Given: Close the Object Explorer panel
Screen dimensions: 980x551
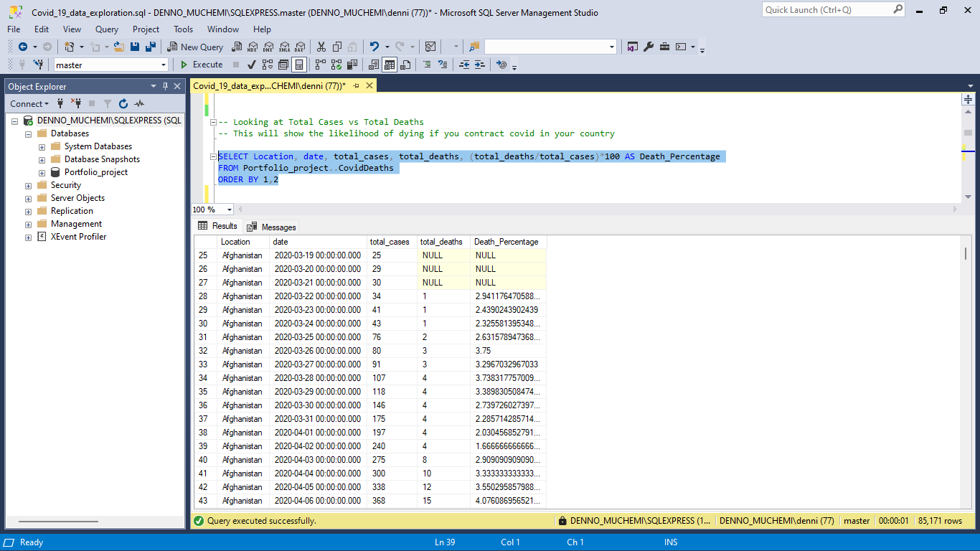Looking at the screenshot, I should click(178, 86).
